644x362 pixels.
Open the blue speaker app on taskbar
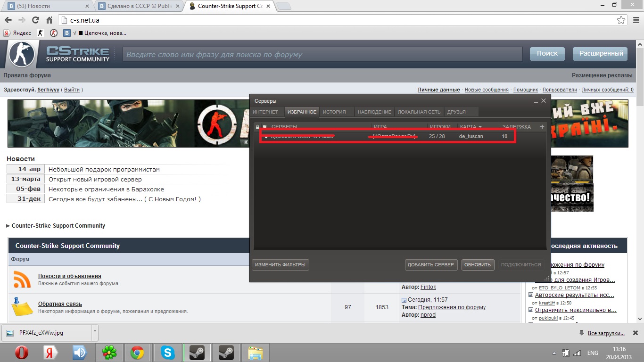[x=79, y=353]
